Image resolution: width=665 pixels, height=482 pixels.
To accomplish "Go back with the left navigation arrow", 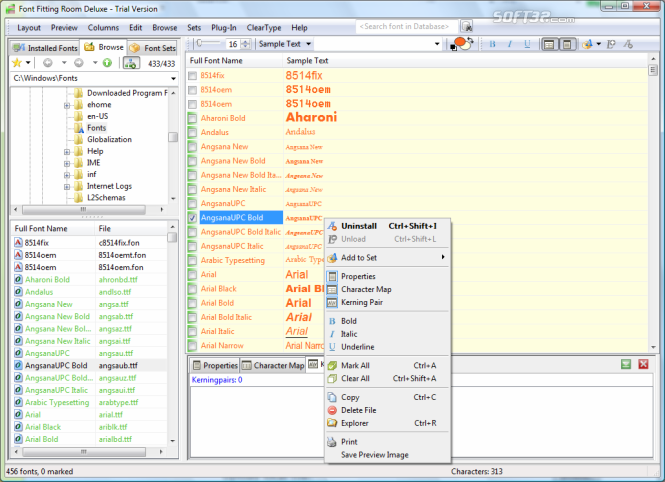I will (48, 63).
